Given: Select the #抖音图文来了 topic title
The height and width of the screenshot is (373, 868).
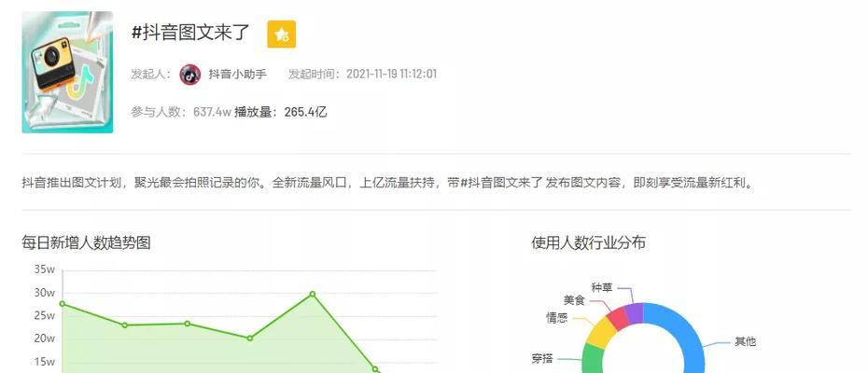Looking at the screenshot, I should point(191,33).
